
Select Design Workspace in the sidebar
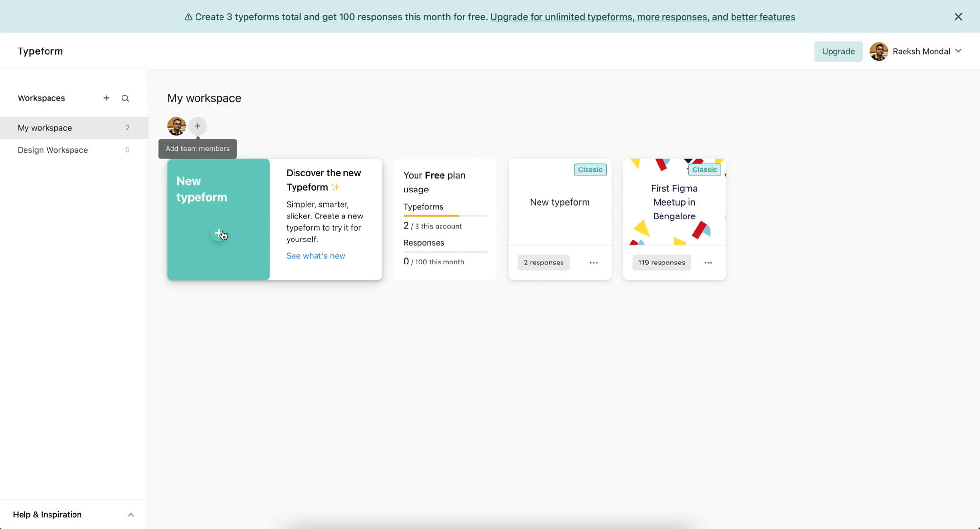53,150
